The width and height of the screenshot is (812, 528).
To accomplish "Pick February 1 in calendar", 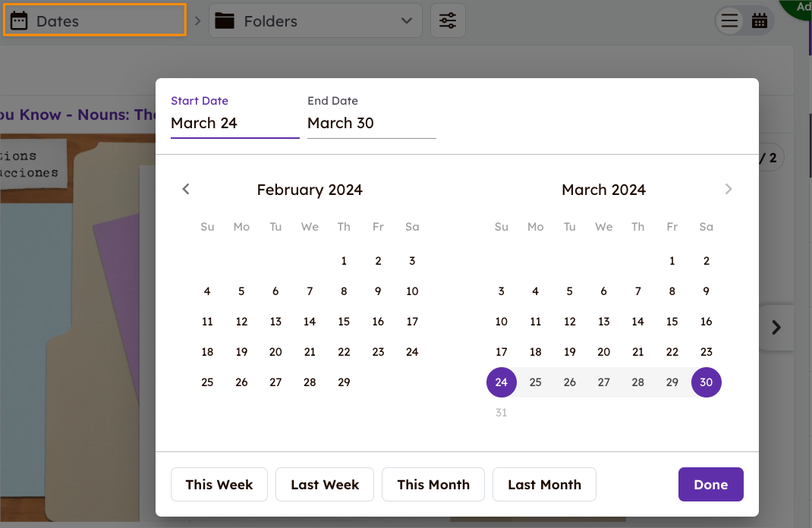I will pyautogui.click(x=344, y=261).
